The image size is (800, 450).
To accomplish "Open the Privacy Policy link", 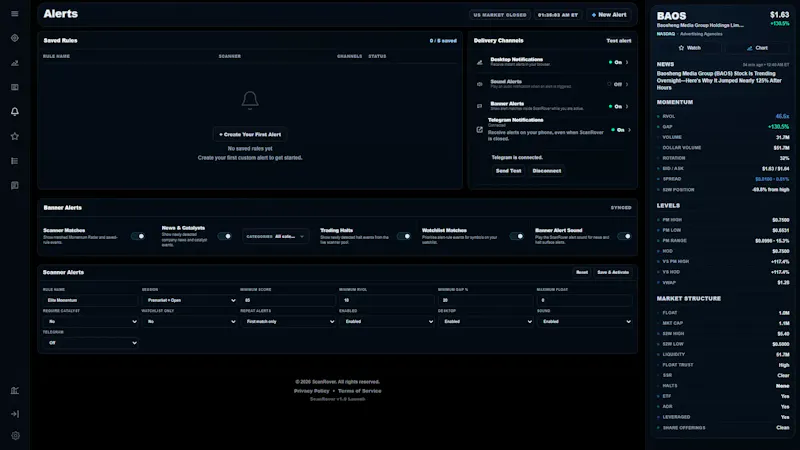I will [x=311, y=391].
